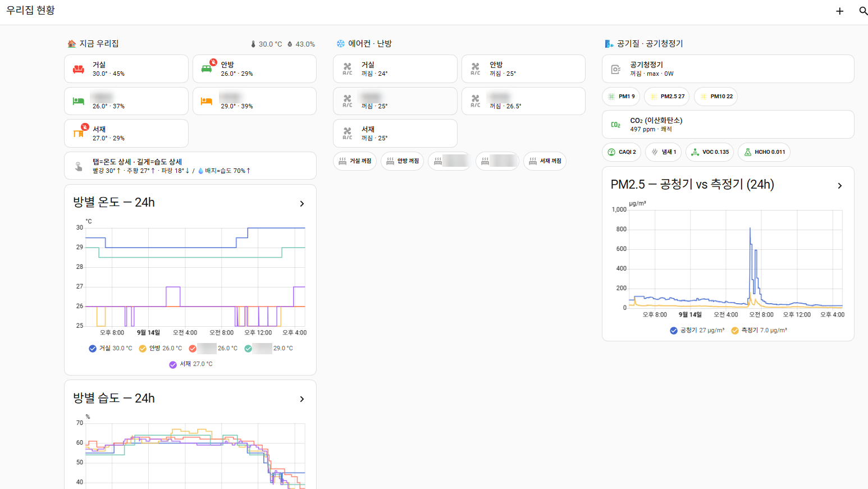Click the 서재 꺼짐 heating chip
868x489 pixels.
[x=545, y=161]
